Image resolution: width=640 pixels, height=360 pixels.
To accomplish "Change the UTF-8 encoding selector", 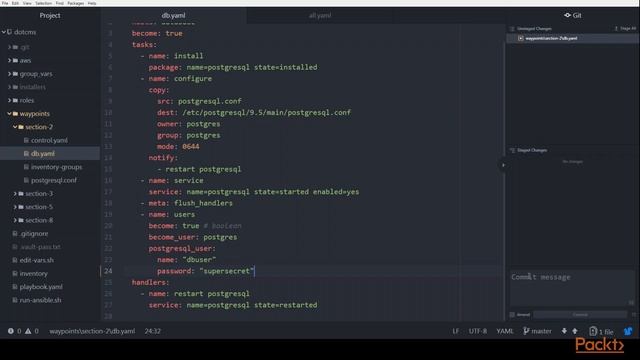I will pos(478,331).
